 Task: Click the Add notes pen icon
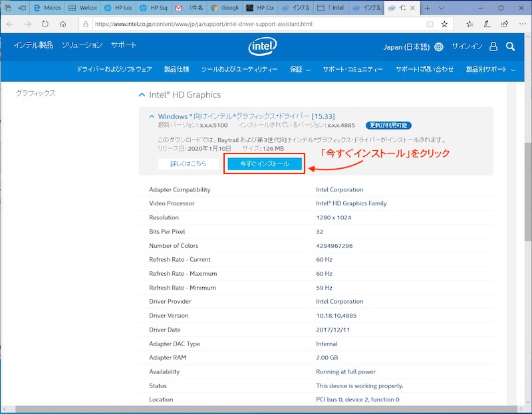pyautogui.click(x=487, y=24)
